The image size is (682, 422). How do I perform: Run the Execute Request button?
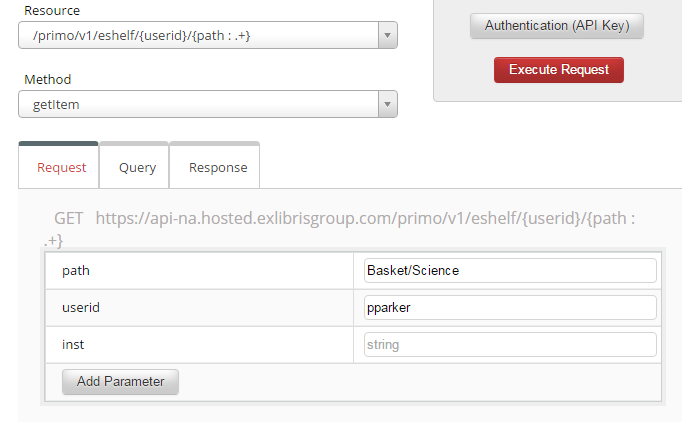coord(558,70)
